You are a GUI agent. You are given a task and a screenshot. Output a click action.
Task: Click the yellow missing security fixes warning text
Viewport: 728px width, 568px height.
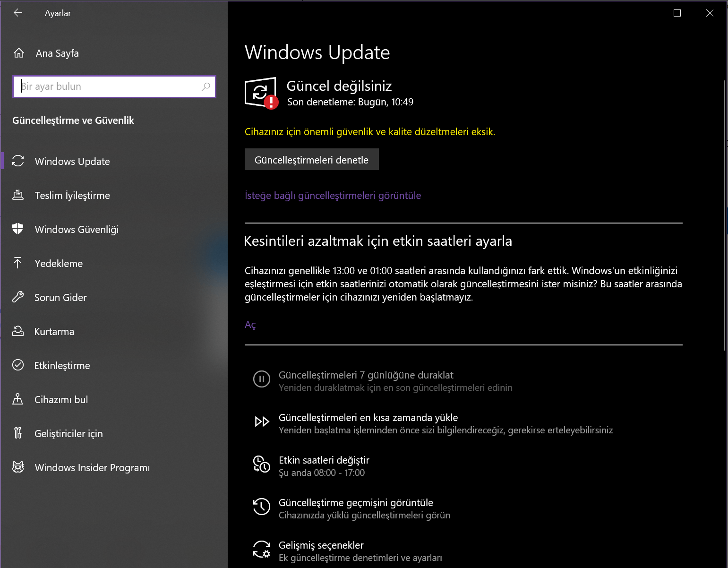tap(370, 132)
